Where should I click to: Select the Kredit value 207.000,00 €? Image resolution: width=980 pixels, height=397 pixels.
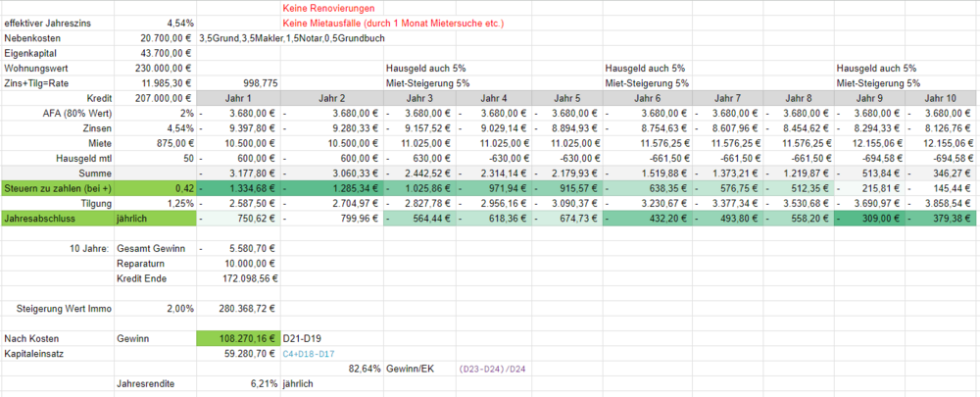[163, 98]
